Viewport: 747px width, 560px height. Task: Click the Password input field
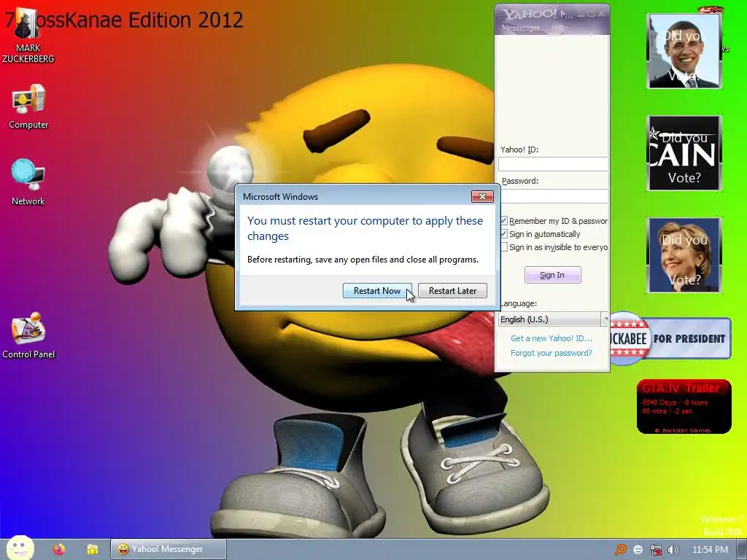coord(553,195)
